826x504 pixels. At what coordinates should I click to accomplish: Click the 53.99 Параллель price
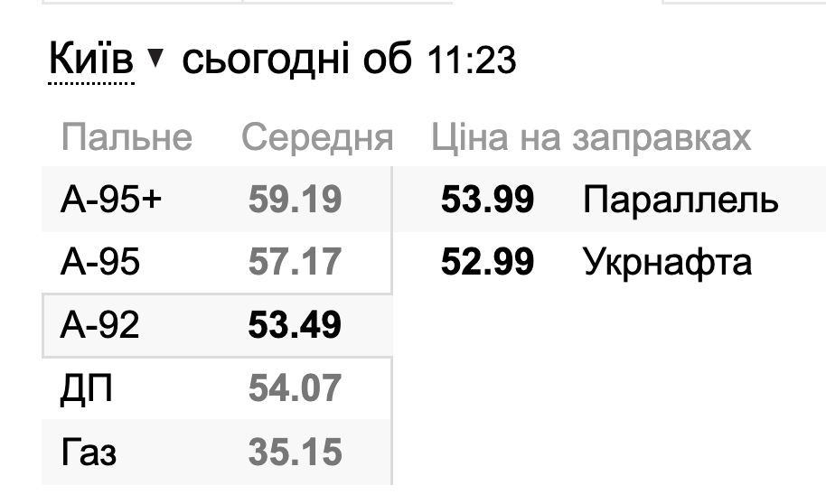(487, 200)
